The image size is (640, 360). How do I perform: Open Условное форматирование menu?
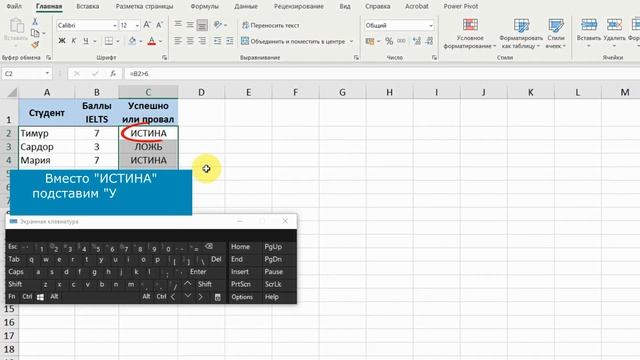(470, 33)
